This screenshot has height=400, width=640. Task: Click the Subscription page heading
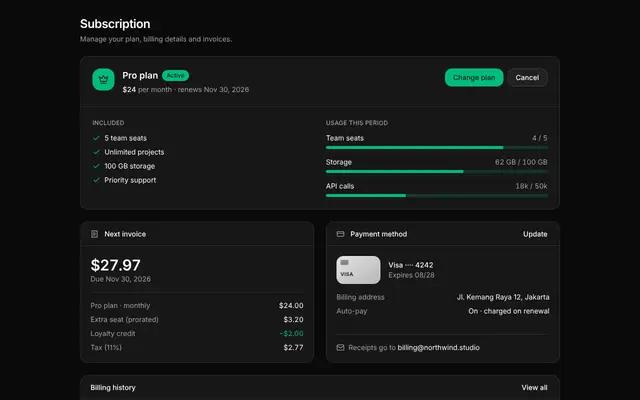pyautogui.click(x=115, y=24)
